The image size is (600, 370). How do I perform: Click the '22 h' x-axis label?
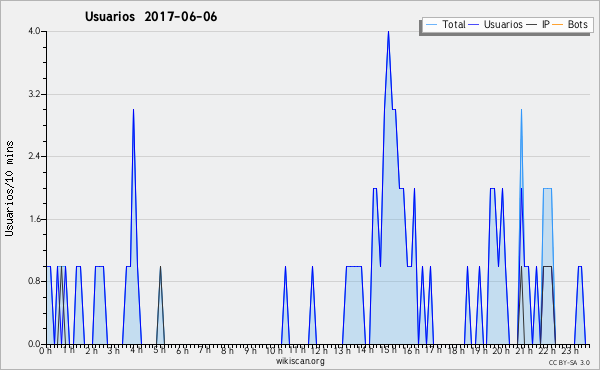pyautogui.click(x=547, y=350)
